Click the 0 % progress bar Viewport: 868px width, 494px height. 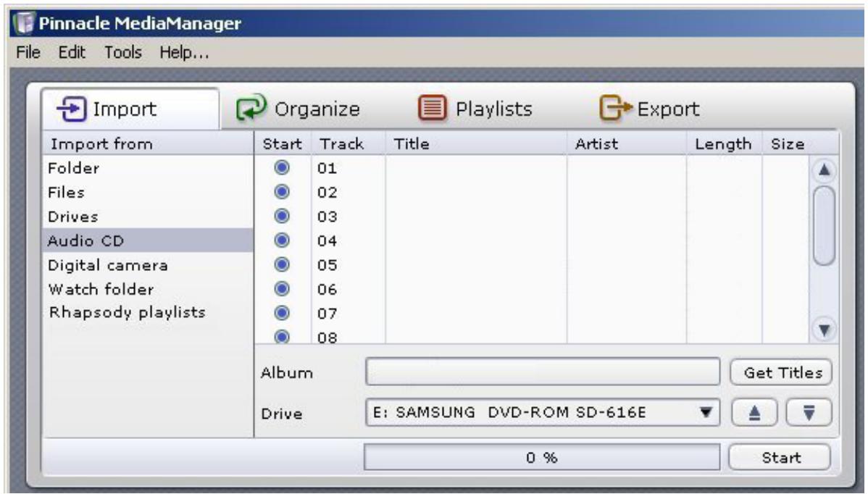coord(542,458)
